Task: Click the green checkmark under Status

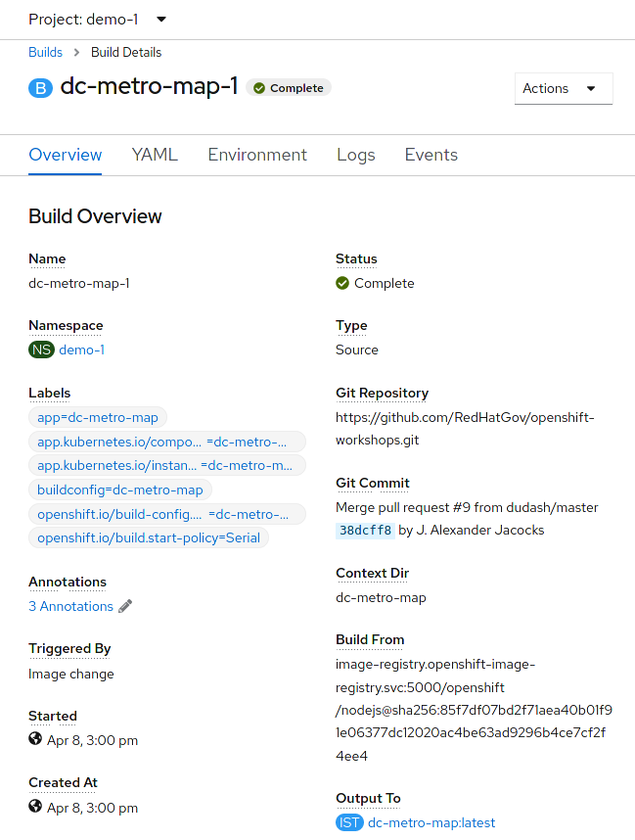Action: (342, 283)
